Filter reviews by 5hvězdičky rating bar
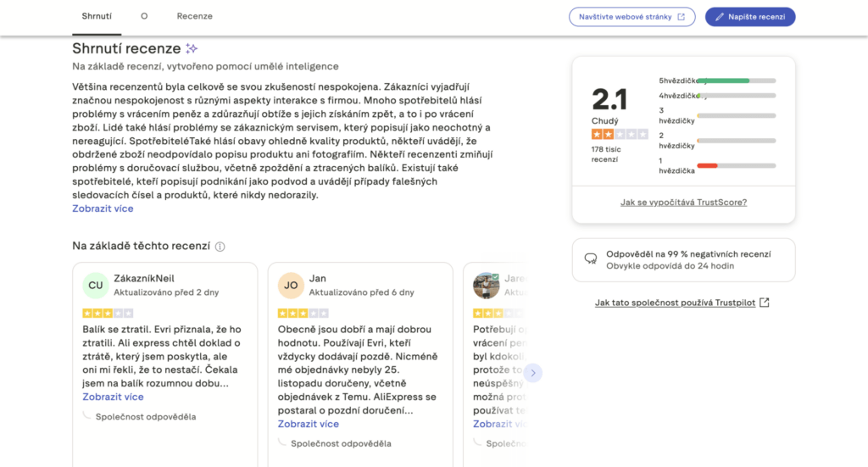 (x=735, y=81)
